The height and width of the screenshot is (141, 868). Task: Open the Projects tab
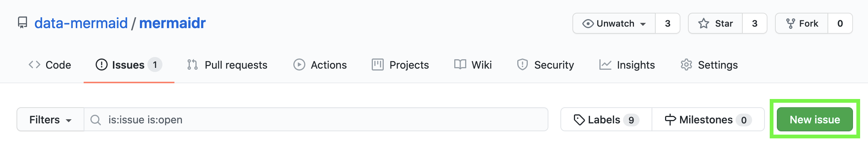[x=400, y=65]
